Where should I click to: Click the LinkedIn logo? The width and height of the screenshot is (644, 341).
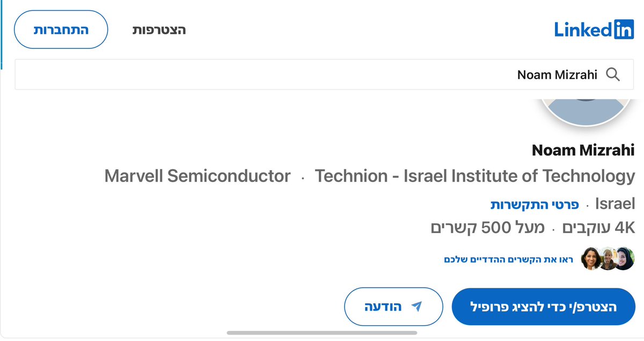pyautogui.click(x=594, y=29)
